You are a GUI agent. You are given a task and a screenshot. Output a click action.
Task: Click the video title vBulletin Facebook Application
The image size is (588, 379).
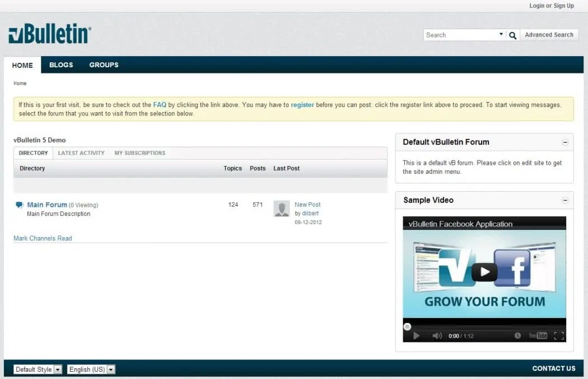[x=460, y=224]
